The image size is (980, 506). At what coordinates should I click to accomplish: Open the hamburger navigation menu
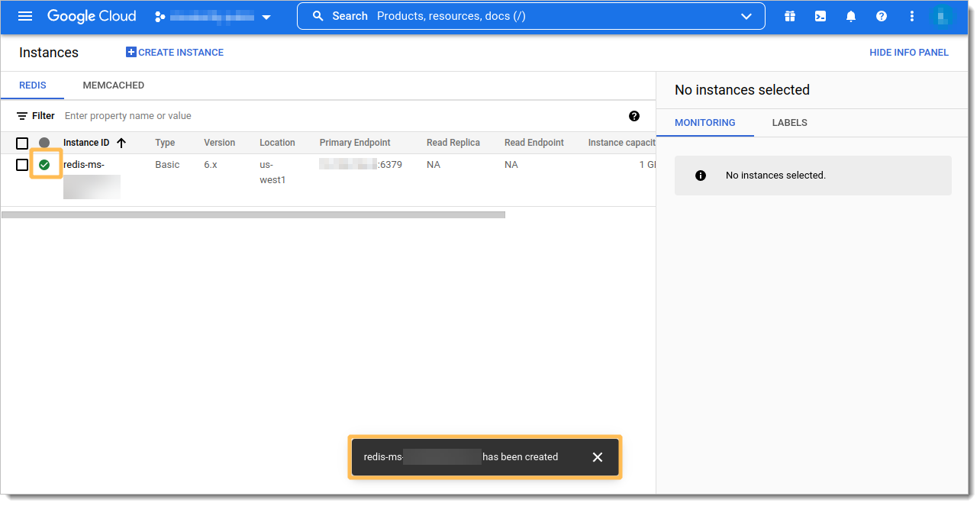pyautogui.click(x=25, y=16)
